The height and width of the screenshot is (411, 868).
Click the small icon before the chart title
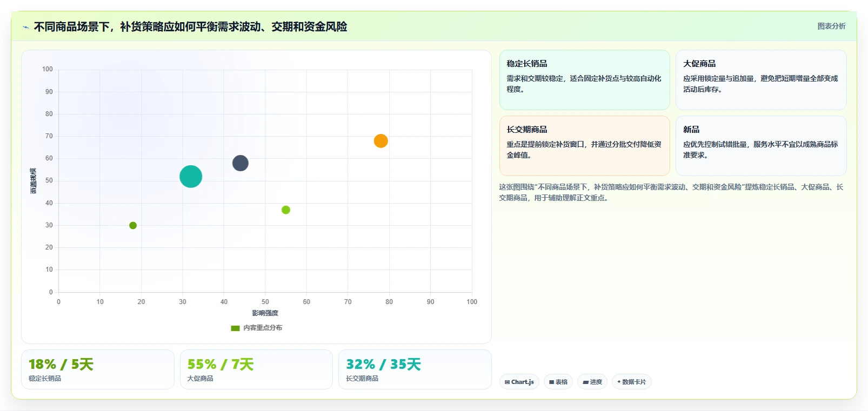[25, 27]
